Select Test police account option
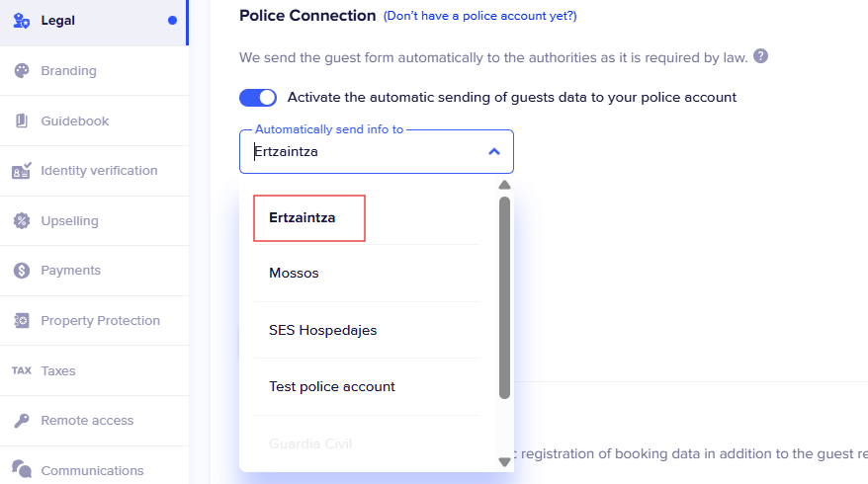The image size is (868, 484). [331, 386]
